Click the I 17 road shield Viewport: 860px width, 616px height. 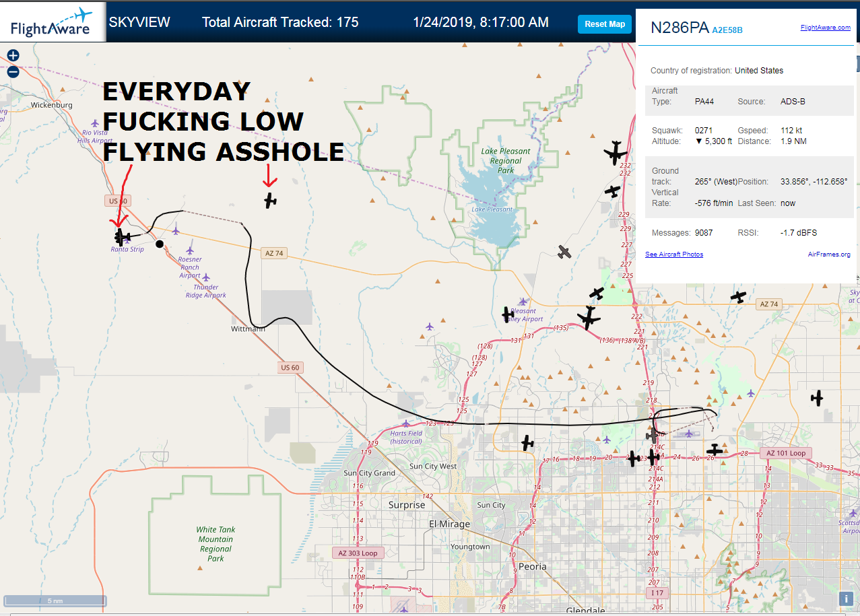point(657,592)
